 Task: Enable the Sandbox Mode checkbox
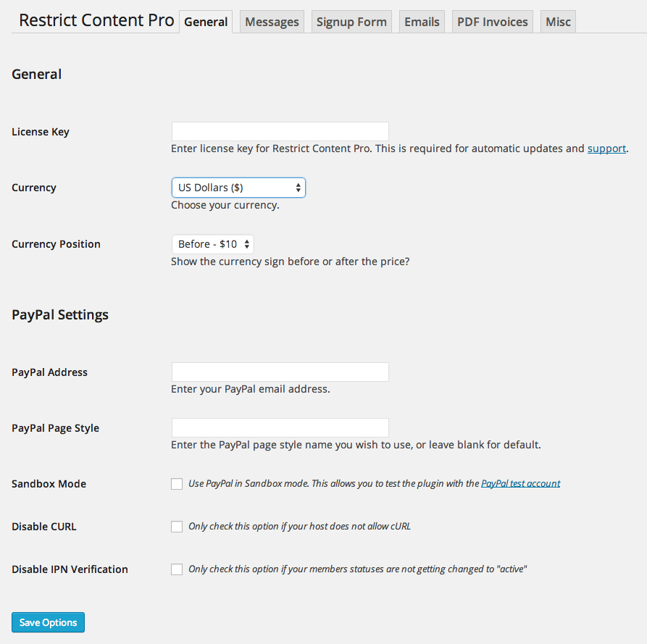pos(177,484)
